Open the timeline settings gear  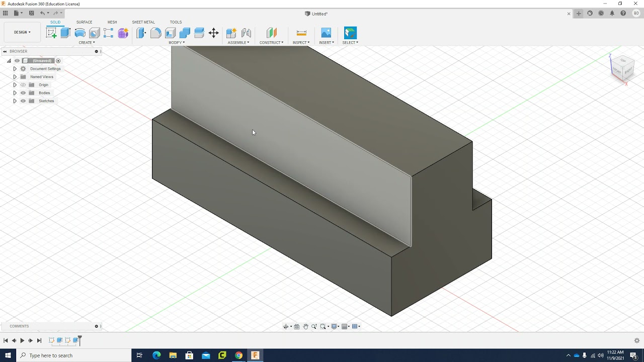tap(636, 340)
